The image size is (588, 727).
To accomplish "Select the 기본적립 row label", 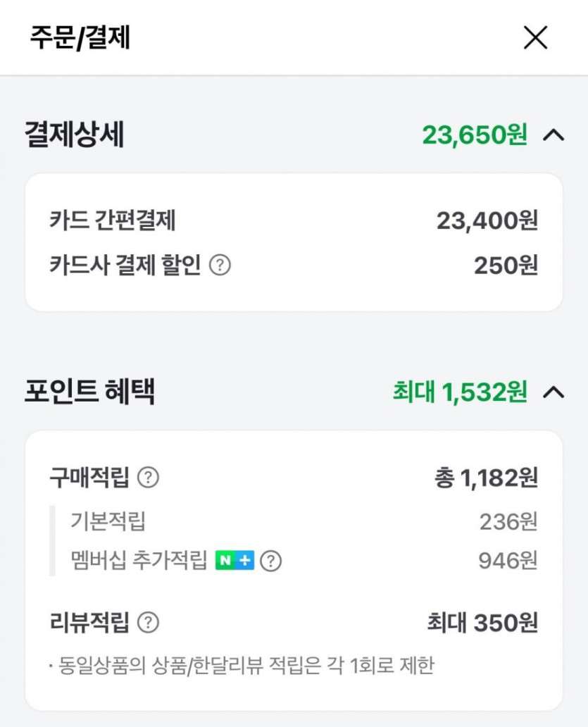I will pyautogui.click(x=108, y=522).
